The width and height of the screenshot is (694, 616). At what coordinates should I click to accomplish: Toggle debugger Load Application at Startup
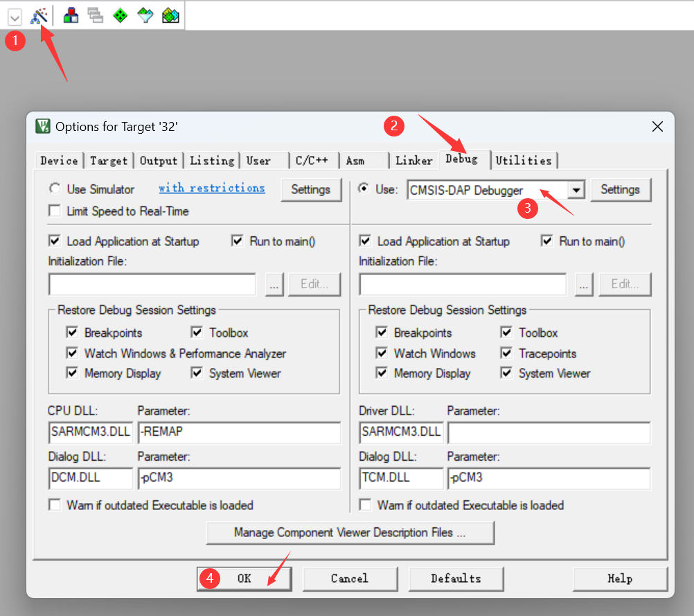coord(365,241)
